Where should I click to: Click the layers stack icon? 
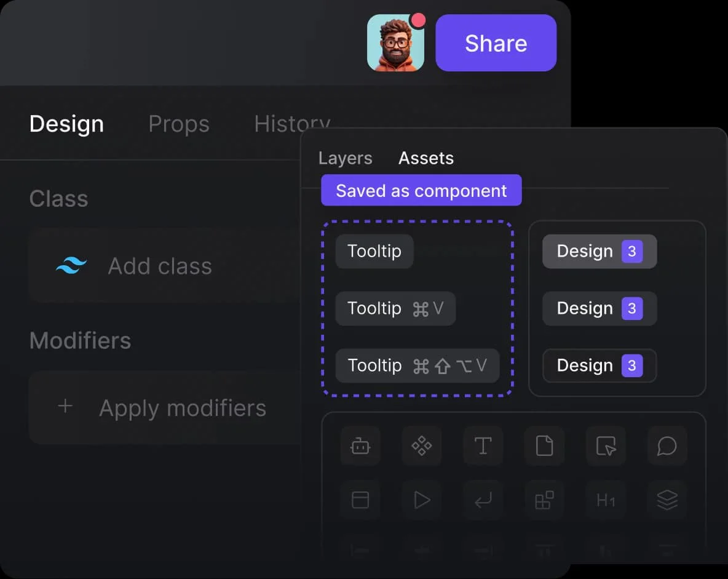667,500
